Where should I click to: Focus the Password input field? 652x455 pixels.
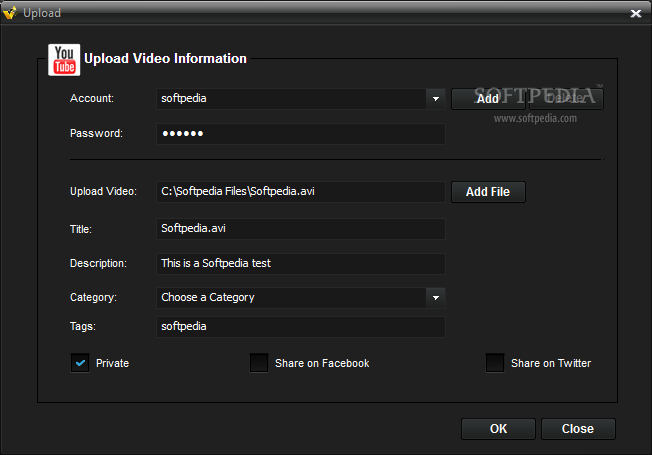[x=301, y=134]
